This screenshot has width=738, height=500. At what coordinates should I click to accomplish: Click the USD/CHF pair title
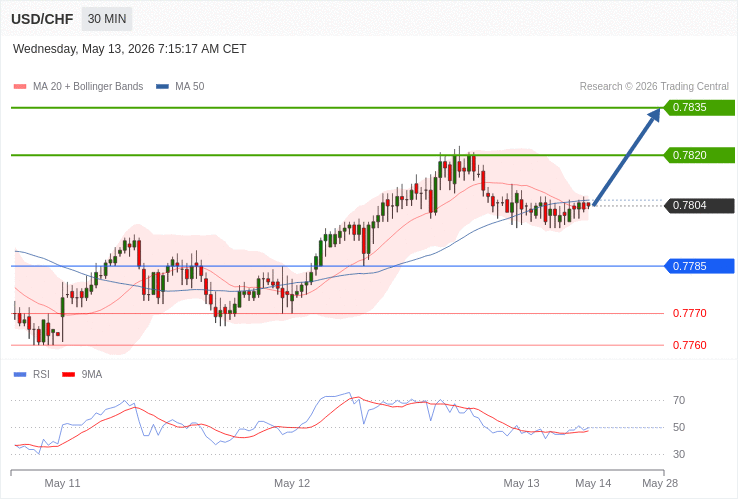point(42,19)
